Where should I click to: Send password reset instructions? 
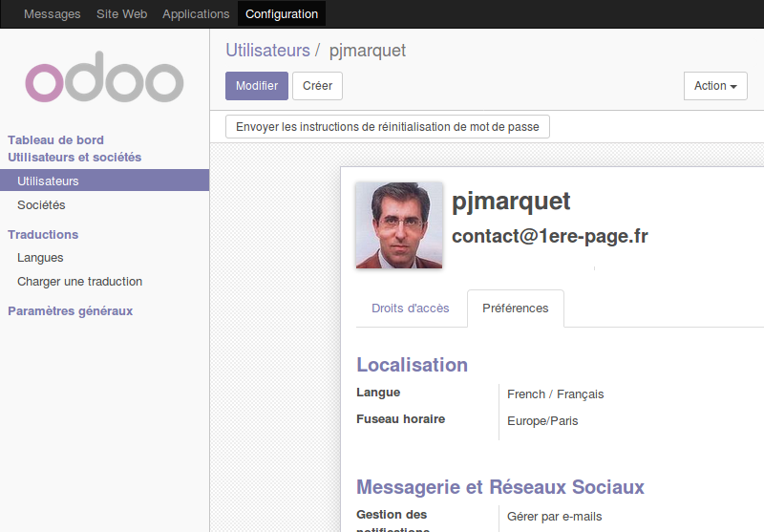pos(388,127)
